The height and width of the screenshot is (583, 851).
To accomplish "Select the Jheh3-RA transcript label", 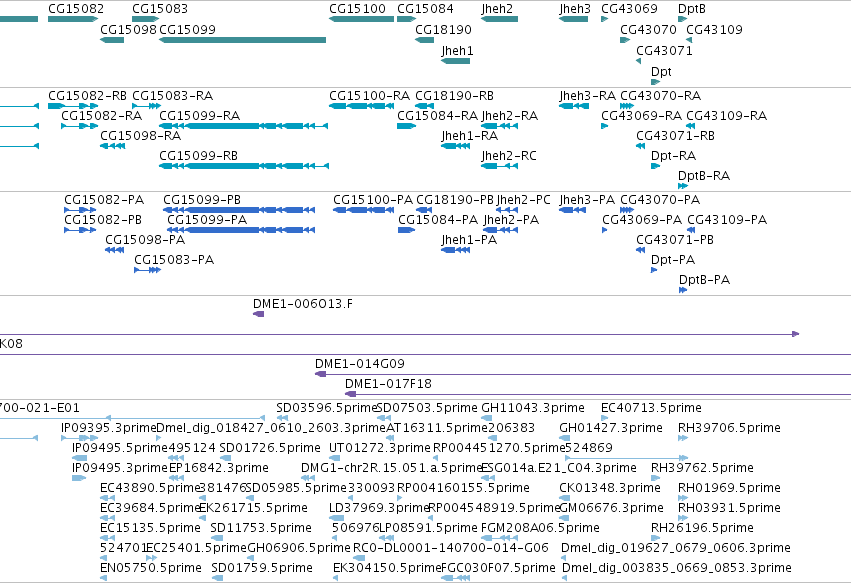I will [587, 96].
